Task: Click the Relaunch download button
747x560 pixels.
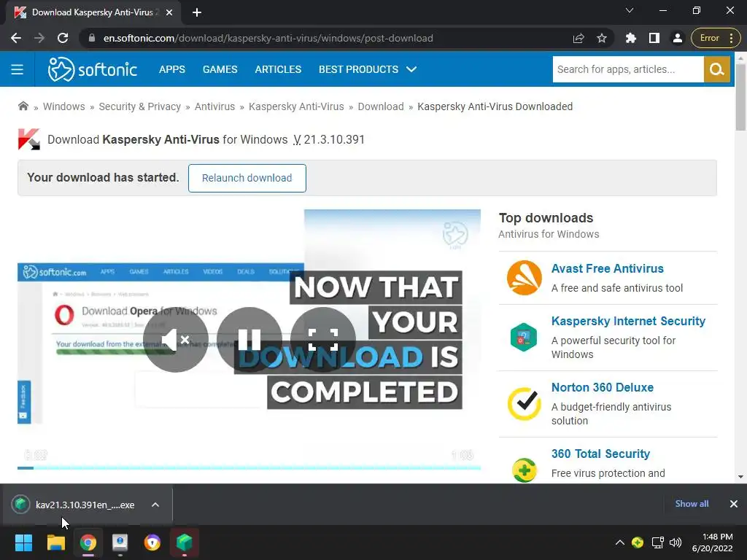Action: (247, 178)
